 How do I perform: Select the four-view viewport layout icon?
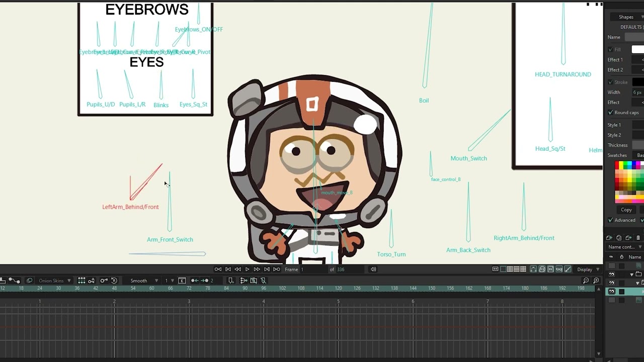pyautogui.click(x=523, y=269)
